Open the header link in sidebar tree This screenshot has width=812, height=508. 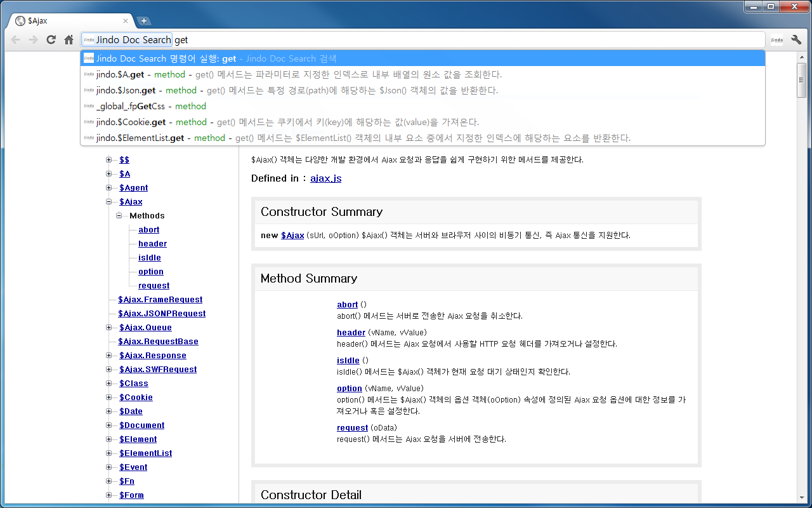click(x=153, y=244)
